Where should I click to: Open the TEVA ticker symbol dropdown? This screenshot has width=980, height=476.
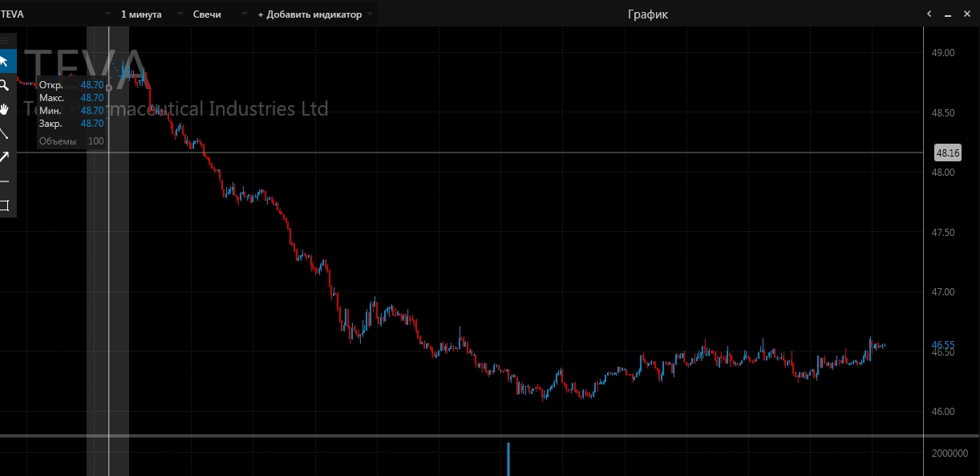click(56, 14)
